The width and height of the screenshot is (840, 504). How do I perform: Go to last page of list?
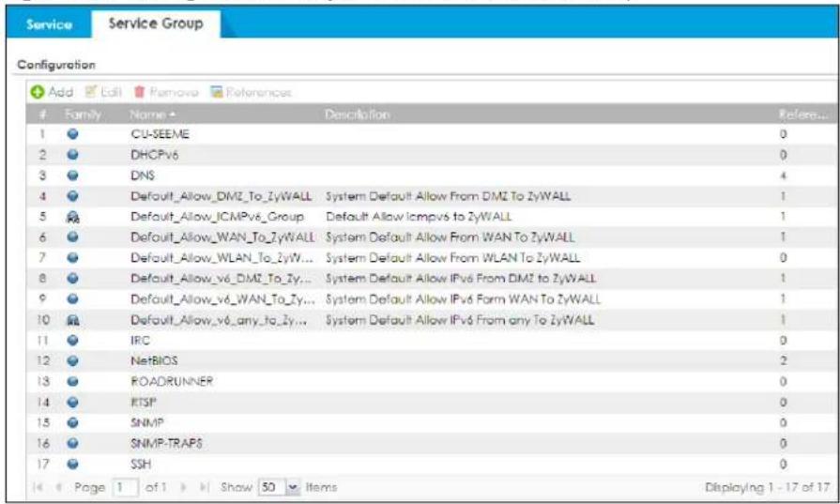[204, 487]
